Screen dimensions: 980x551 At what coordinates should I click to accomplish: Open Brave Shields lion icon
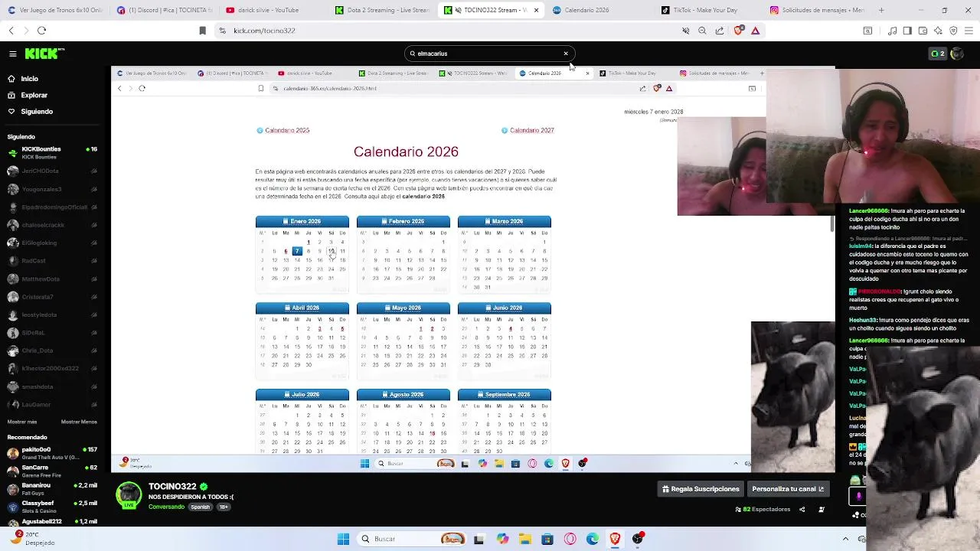point(738,31)
